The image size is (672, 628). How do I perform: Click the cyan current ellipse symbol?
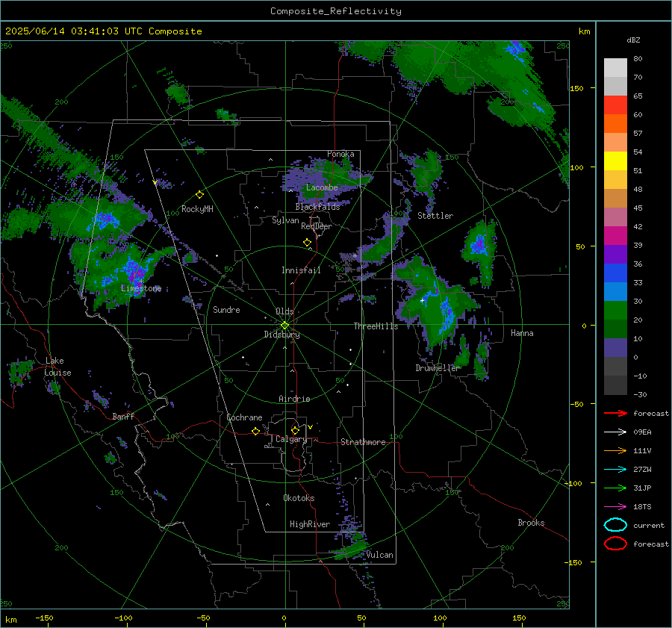coord(615,525)
